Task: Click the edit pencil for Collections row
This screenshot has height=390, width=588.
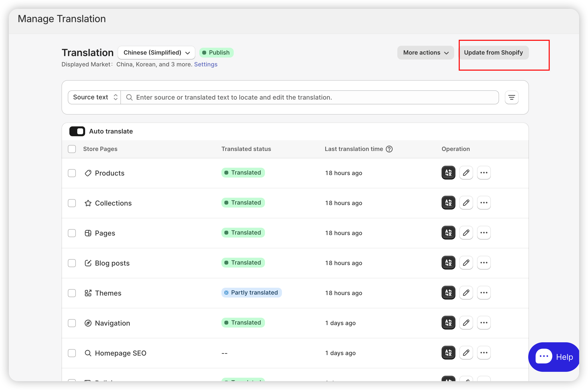Action: pyautogui.click(x=466, y=203)
